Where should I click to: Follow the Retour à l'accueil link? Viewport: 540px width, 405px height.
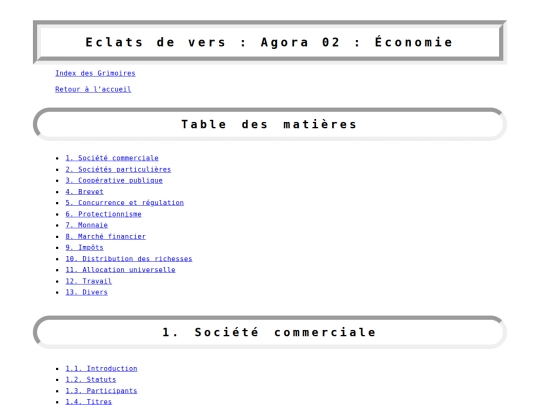[x=93, y=89]
